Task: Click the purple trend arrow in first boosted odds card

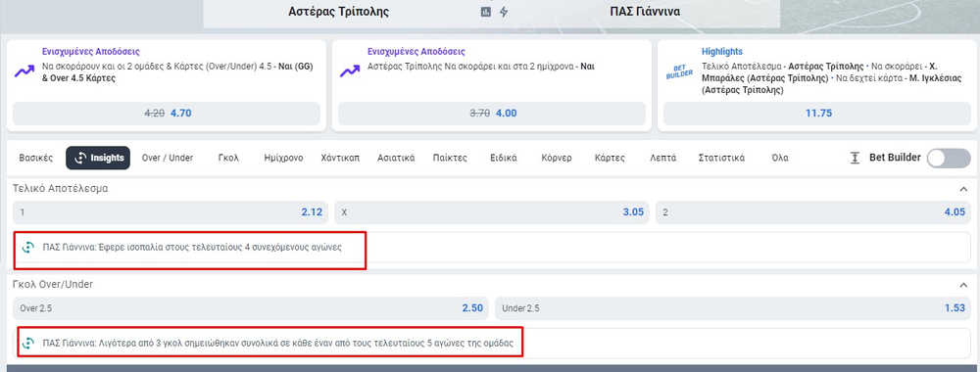Action: (x=24, y=71)
